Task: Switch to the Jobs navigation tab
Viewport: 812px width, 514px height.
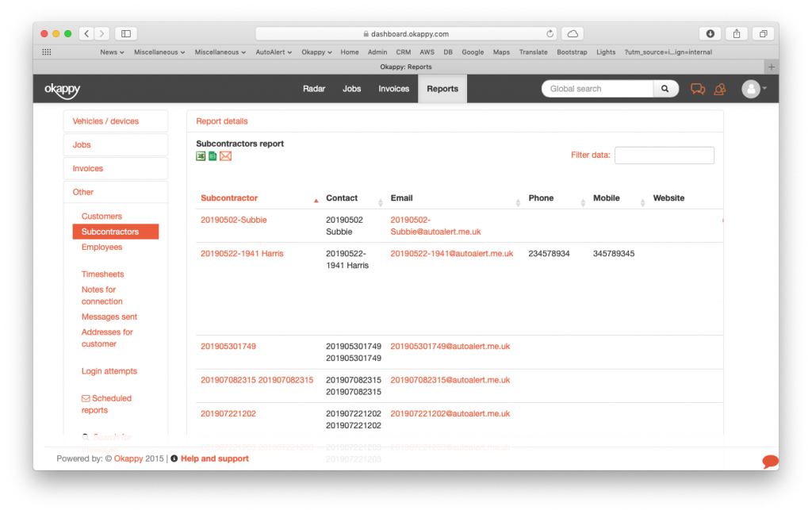Action: click(x=351, y=89)
